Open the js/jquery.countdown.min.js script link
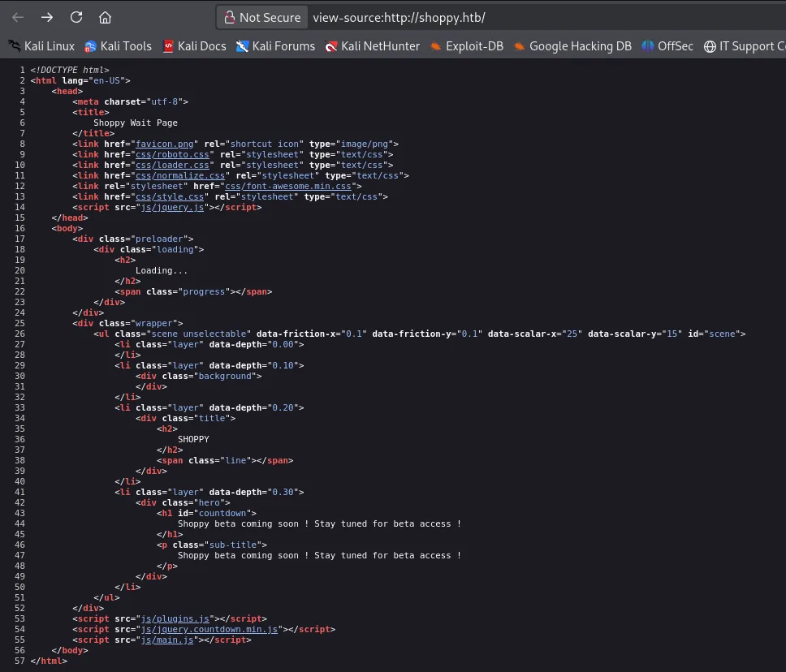Image resolution: width=786 pixels, height=672 pixels. coord(209,629)
